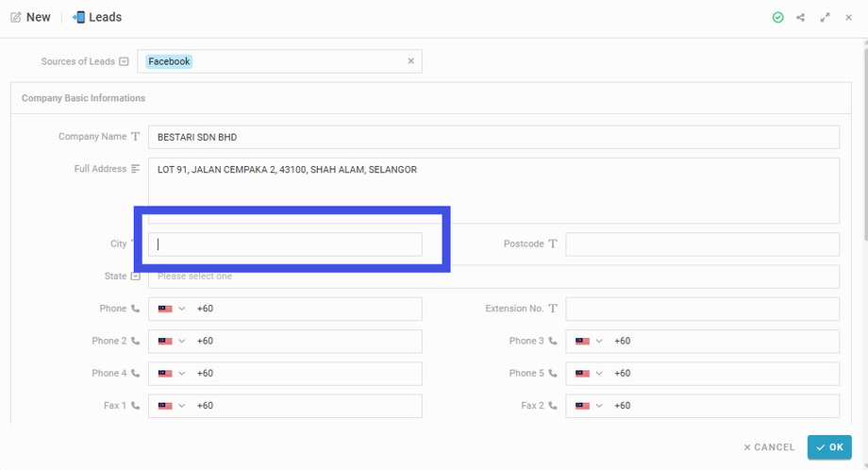Click the Company Name text-type icon

136,136
